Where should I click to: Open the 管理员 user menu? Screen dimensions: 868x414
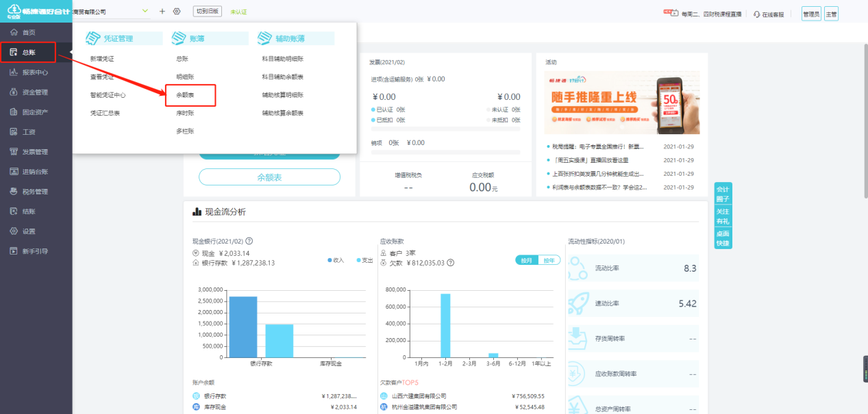point(811,14)
